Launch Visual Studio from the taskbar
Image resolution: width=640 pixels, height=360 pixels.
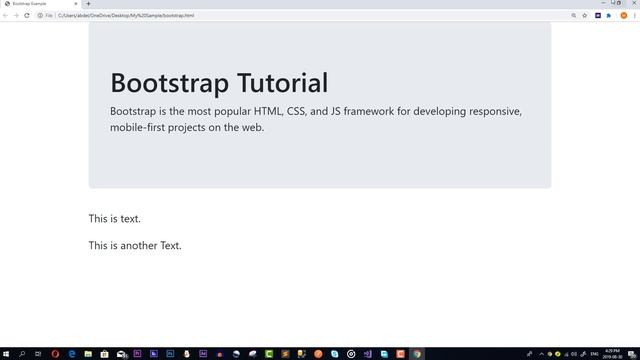[x=367, y=354]
